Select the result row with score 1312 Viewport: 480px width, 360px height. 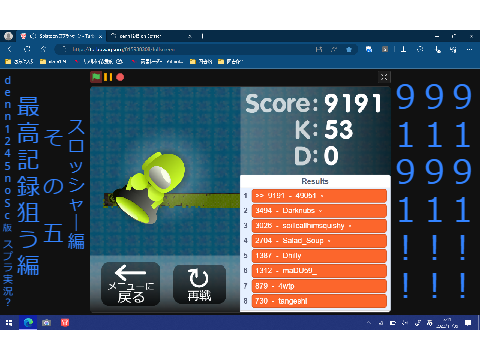(x=319, y=271)
